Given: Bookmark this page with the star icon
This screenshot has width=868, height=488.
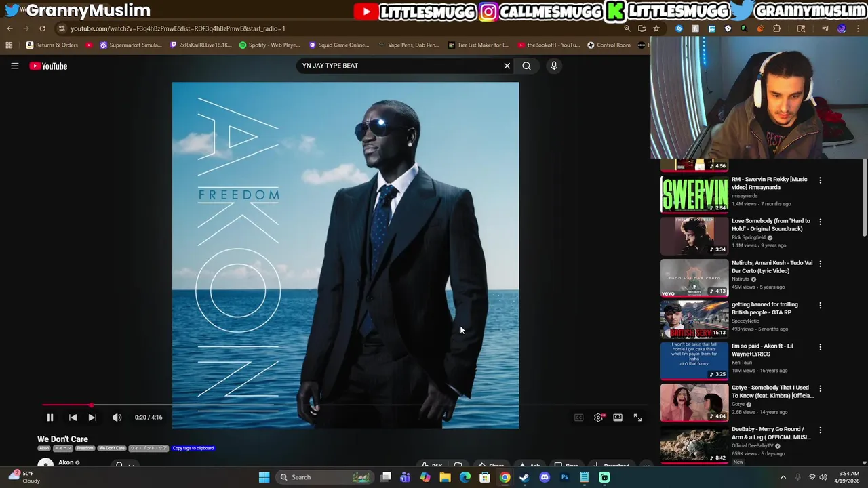Looking at the screenshot, I should [x=656, y=28].
